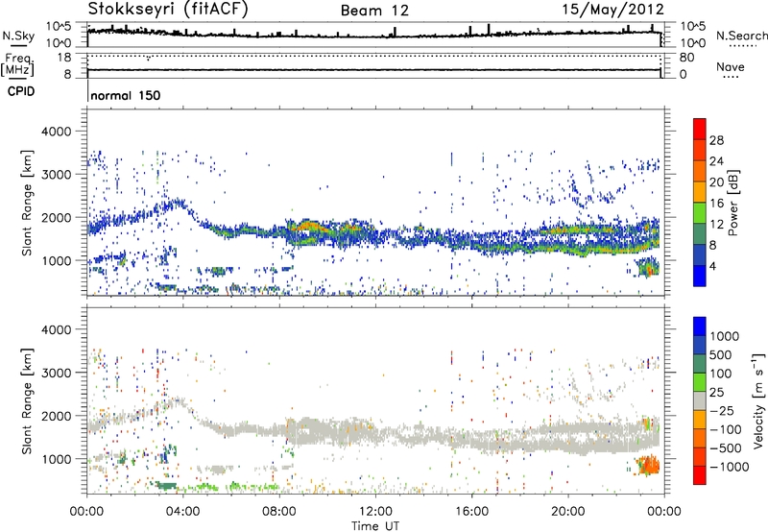The height and width of the screenshot is (532, 768).
Task: Click the date '15/May/2012'
Action: click(612, 9)
